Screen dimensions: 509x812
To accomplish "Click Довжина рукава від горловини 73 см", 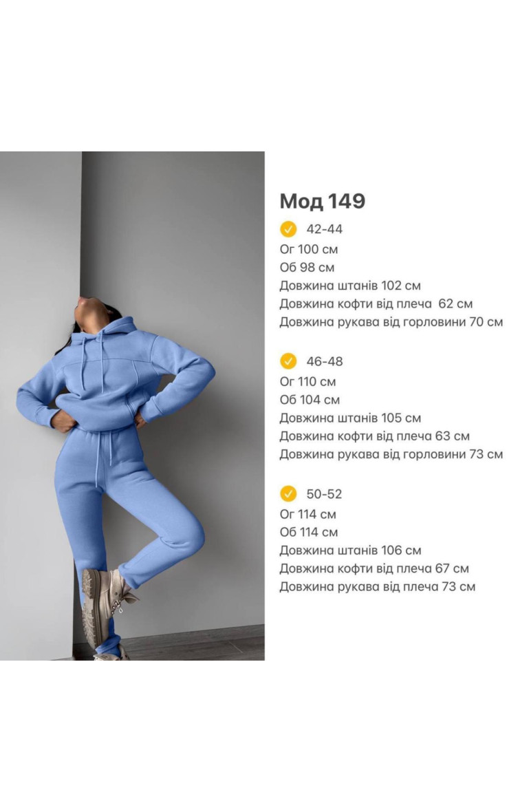I will (x=391, y=454).
